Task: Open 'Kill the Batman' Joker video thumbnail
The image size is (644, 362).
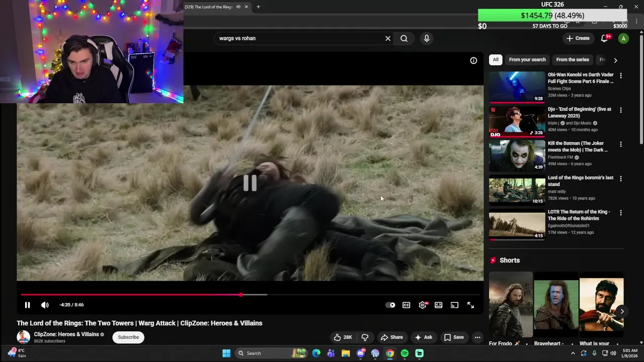Action: 517,156
